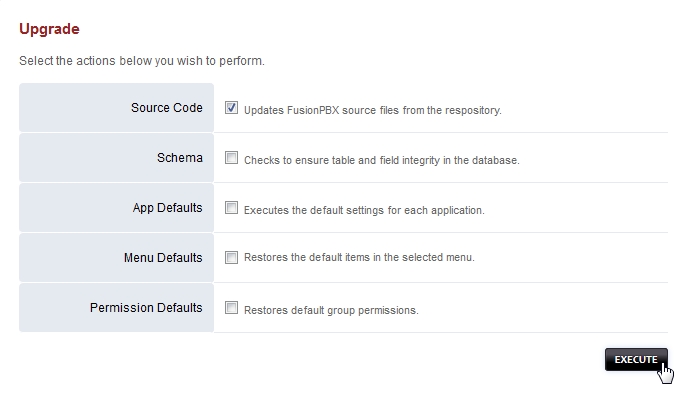Click the Schema label
The height and width of the screenshot is (418, 686).
[180, 158]
